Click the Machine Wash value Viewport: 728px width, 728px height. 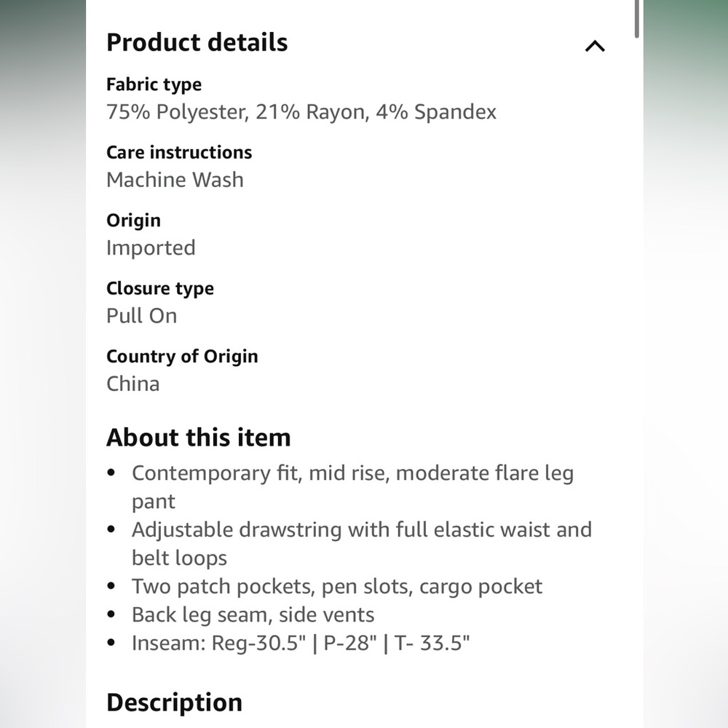click(175, 180)
